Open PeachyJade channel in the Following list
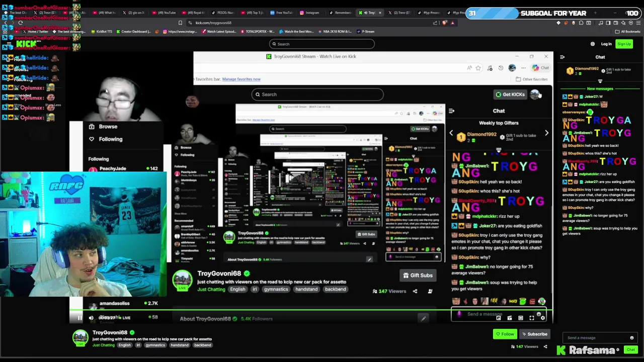The image size is (644, 362). [x=123, y=168]
